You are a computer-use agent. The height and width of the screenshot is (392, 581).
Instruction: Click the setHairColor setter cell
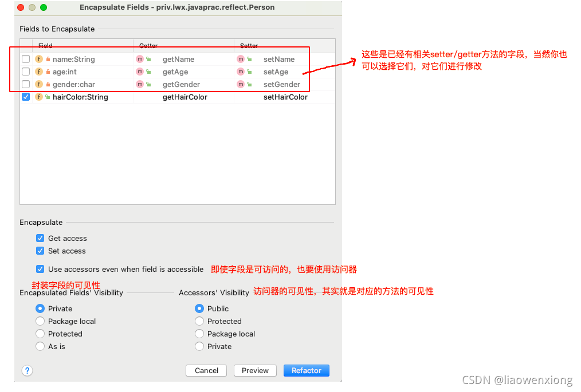point(285,97)
